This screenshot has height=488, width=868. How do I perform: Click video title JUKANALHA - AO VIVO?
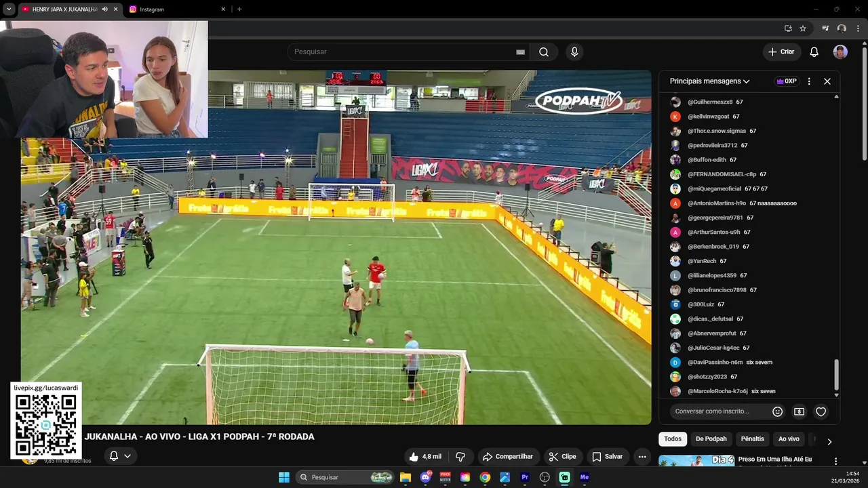pyautogui.click(x=199, y=437)
